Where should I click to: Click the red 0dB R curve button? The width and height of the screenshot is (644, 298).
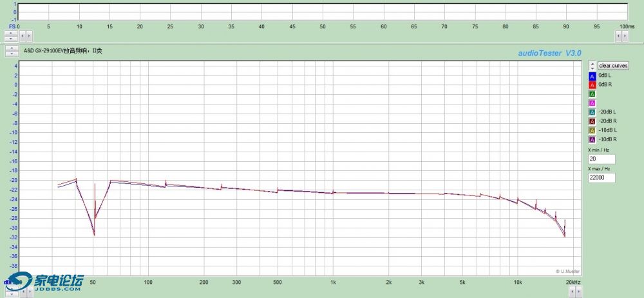click(x=592, y=85)
